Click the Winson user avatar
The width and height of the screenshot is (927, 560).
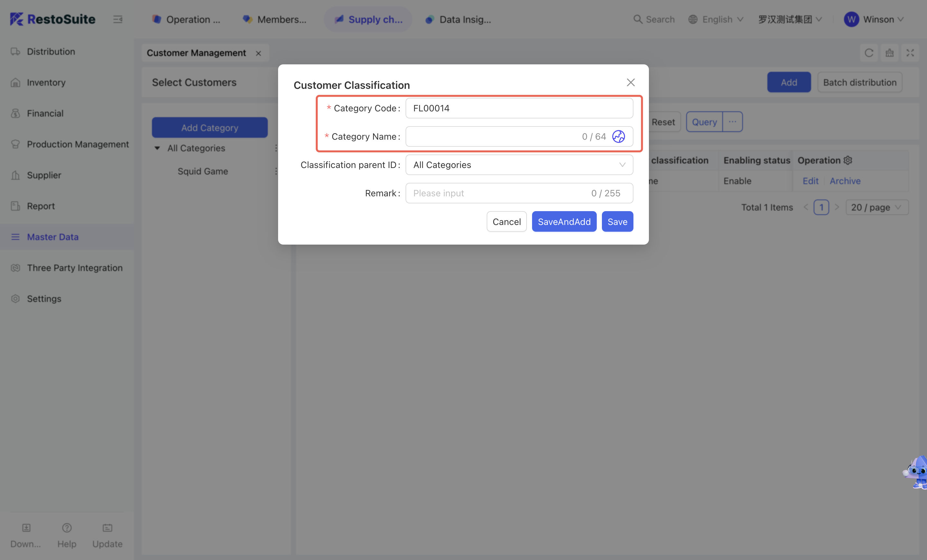tap(851, 19)
